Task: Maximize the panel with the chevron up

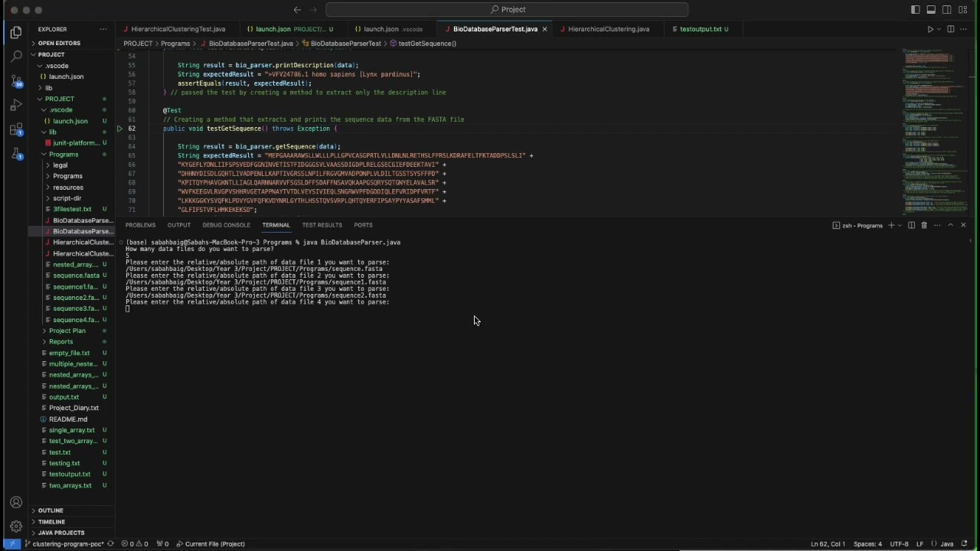Action: click(x=950, y=225)
